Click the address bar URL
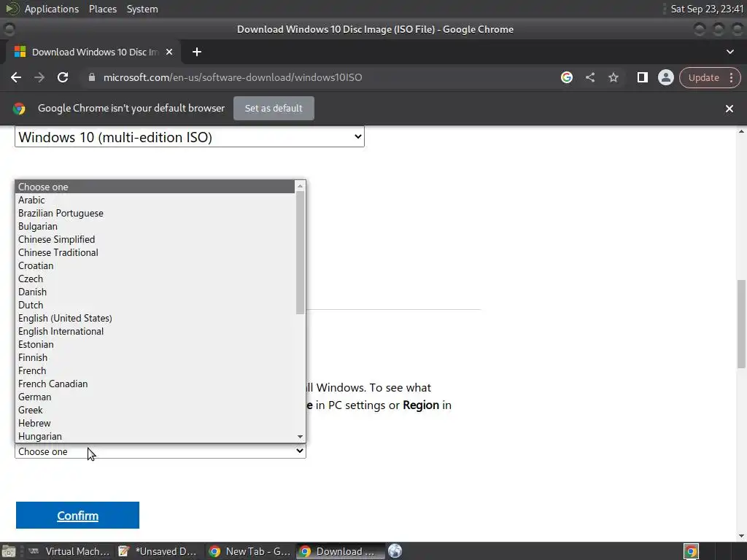Screen dimensions: 747x560 click(x=233, y=77)
